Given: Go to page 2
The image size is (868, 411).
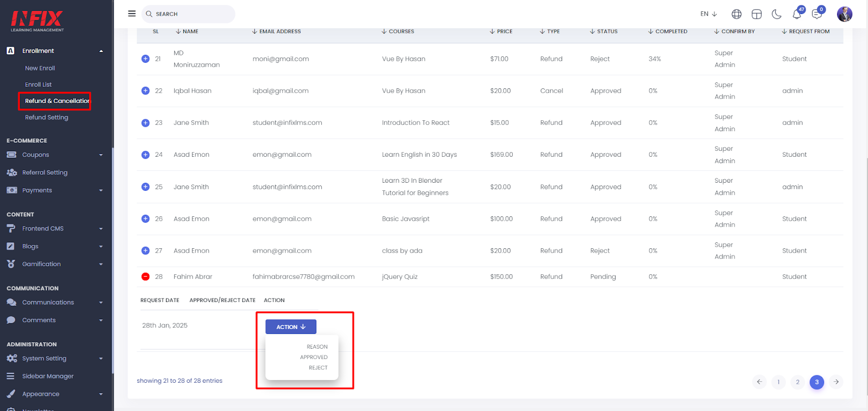Looking at the screenshot, I should pyautogui.click(x=797, y=382).
